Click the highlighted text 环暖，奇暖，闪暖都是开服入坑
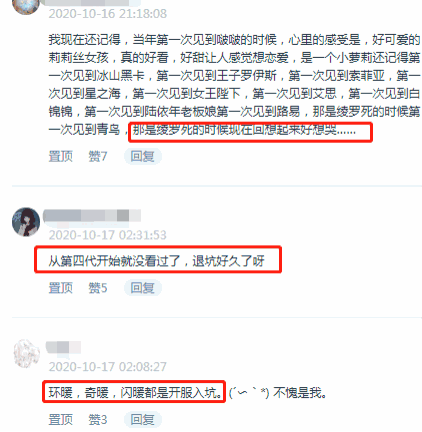The height and width of the screenshot is (432, 422). (x=135, y=392)
